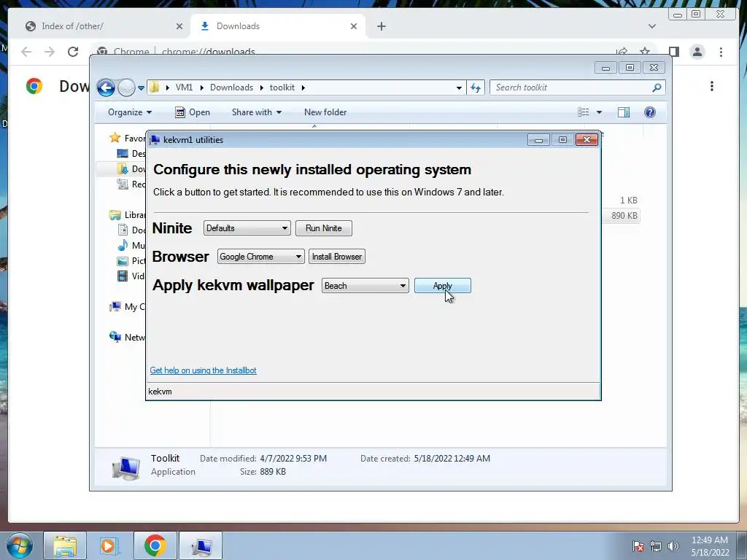Open a new Chrome tab
The height and width of the screenshot is (560, 747).
tap(381, 26)
